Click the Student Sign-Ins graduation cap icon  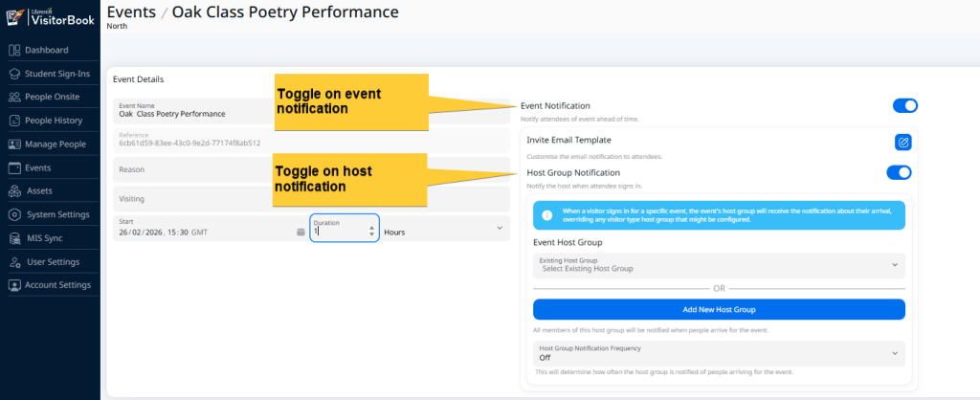(x=14, y=74)
